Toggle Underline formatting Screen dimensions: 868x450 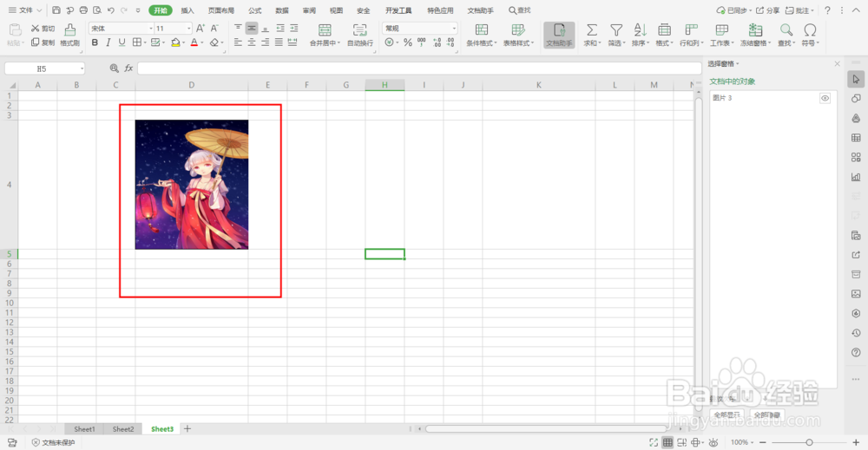[x=122, y=42]
